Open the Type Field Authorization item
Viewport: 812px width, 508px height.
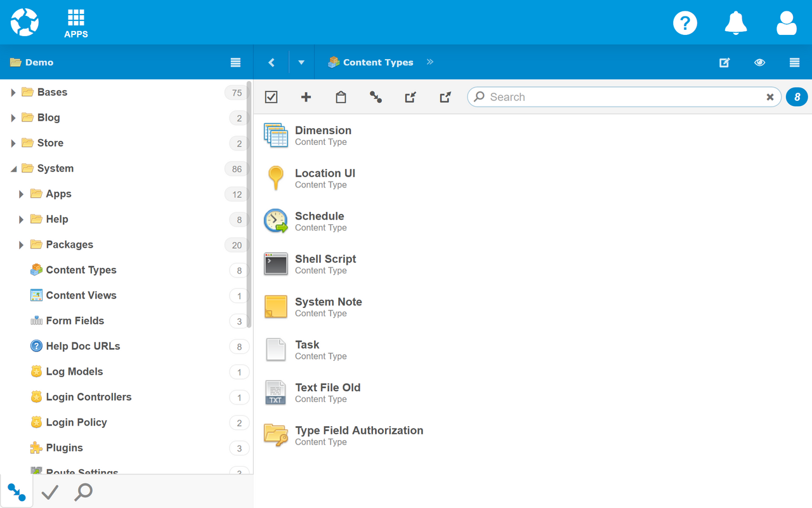coord(358,431)
